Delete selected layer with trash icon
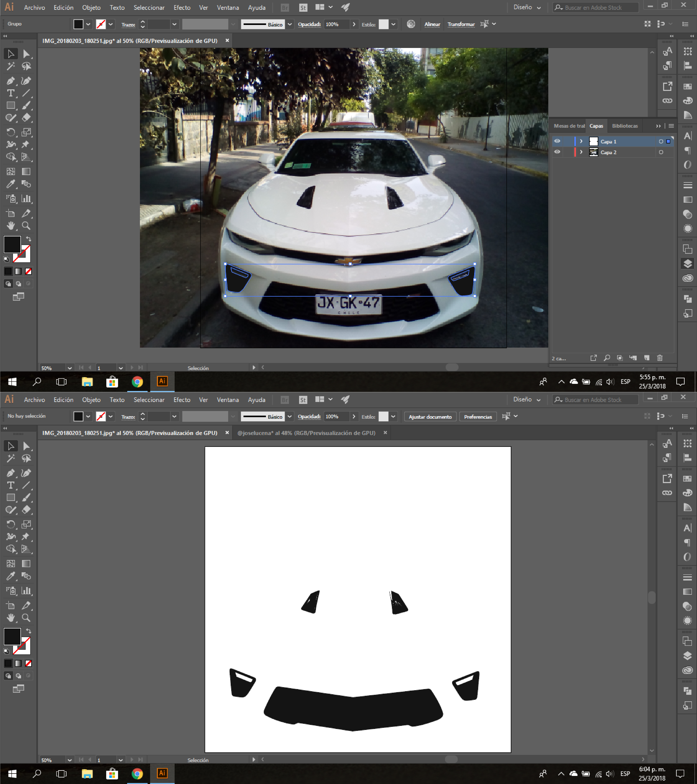Image resolution: width=697 pixels, height=784 pixels. coord(660,358)
